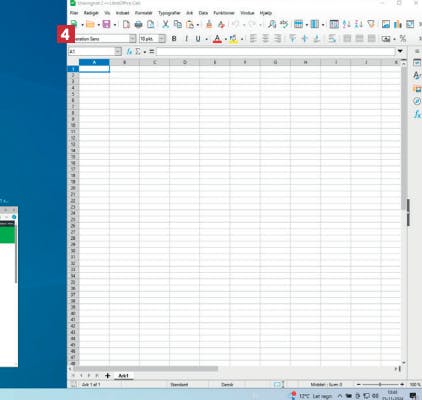Expand the formula bar arrow

coord(400,51)
